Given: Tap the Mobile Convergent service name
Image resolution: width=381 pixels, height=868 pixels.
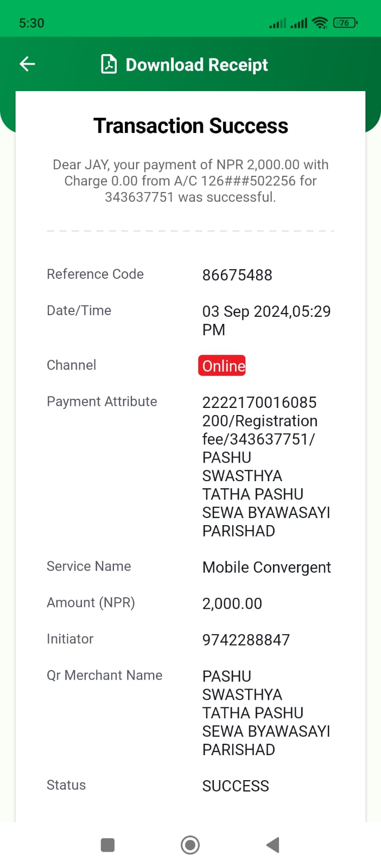Looking at the screenshot, I should coord(266,567).
